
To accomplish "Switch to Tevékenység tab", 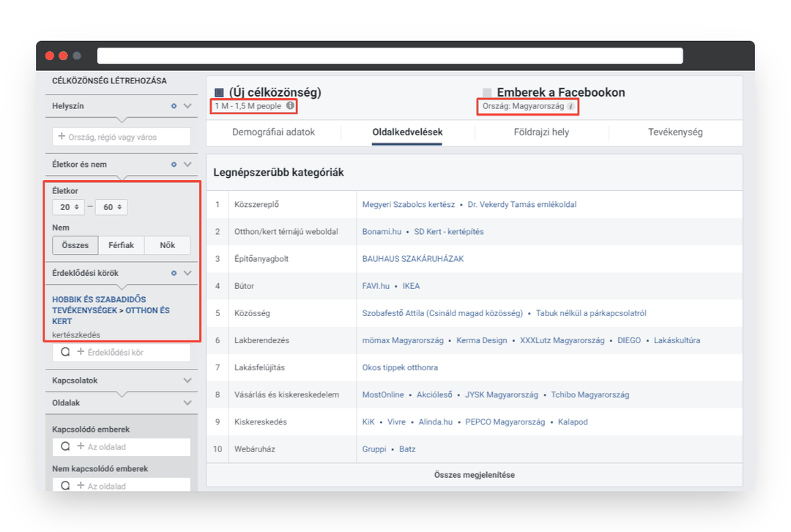I will point(675,132).
